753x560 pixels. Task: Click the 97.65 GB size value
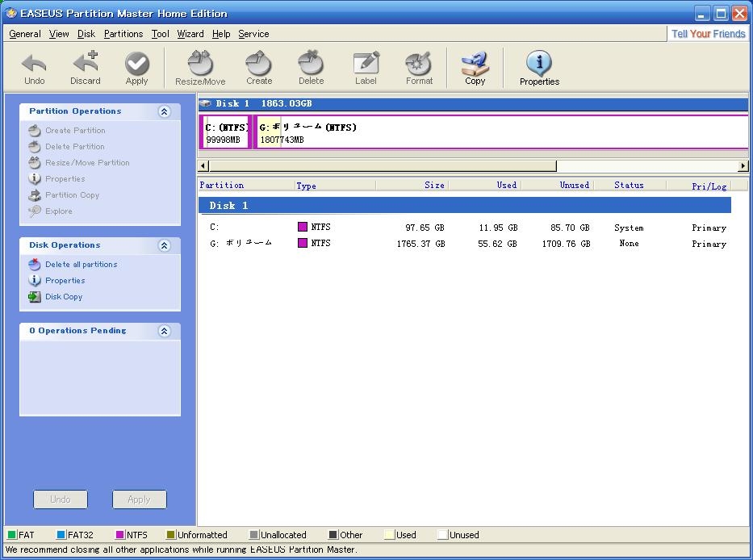425,228
